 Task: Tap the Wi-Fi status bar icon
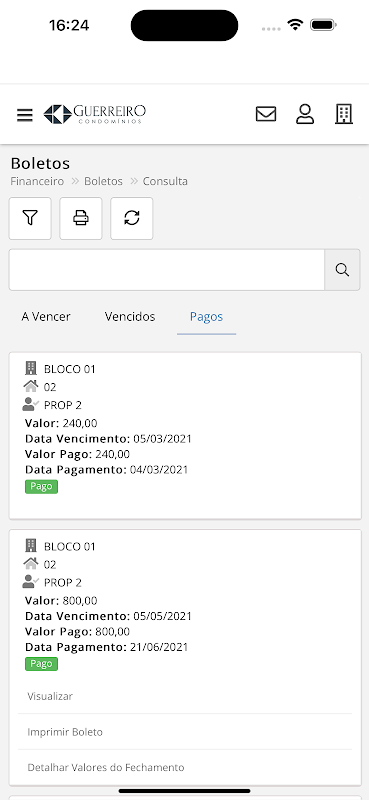click(295, 24)
